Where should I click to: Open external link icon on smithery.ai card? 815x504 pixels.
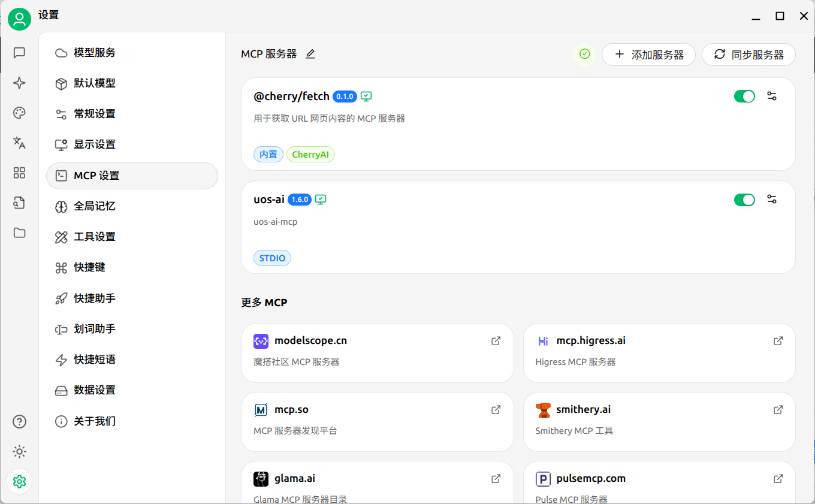778,410
